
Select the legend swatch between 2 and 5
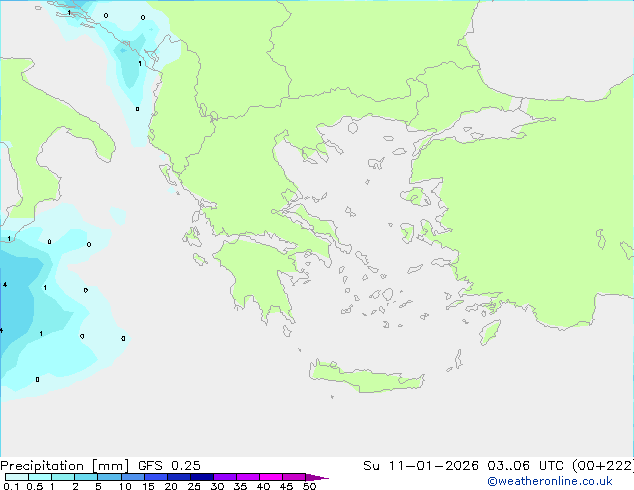tap(86, 477)
